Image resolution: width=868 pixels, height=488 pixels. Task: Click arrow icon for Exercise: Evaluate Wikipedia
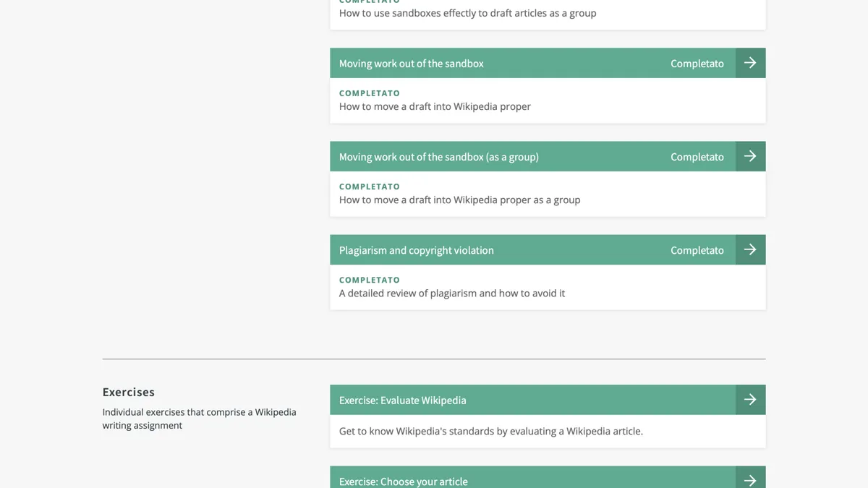click(x=750, y=400)
